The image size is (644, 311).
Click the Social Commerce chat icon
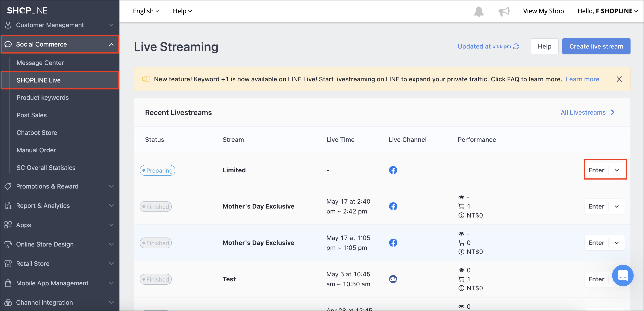[8, 44]
